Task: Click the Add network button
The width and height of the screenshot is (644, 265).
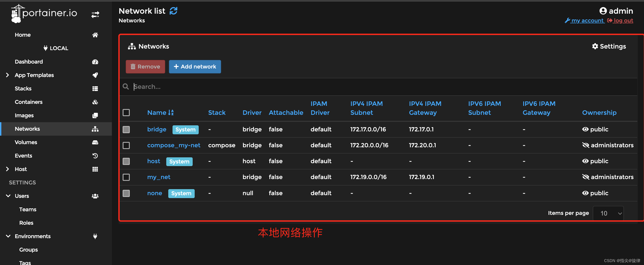Action: 195,66
